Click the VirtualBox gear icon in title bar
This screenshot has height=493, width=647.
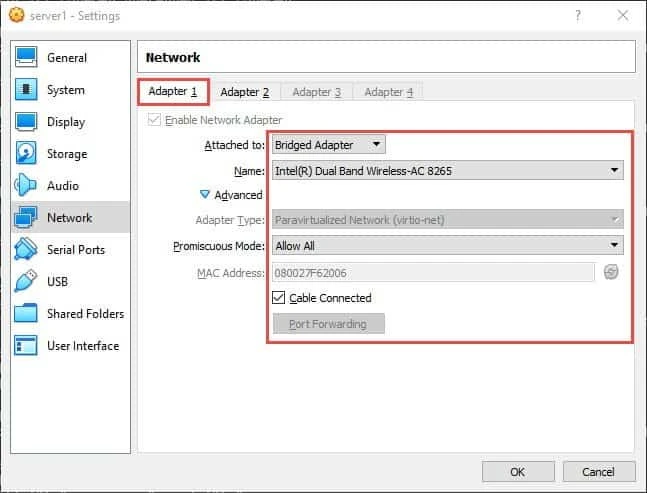17,15
